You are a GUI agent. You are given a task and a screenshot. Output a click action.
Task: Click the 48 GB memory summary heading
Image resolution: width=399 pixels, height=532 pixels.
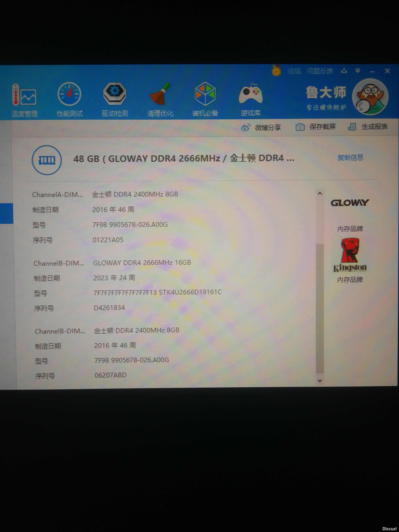click(x=184, y=158)
